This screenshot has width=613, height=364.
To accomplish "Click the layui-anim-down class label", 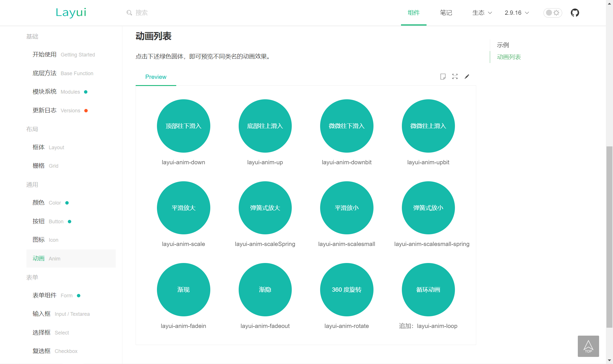I will coord(183,162).
